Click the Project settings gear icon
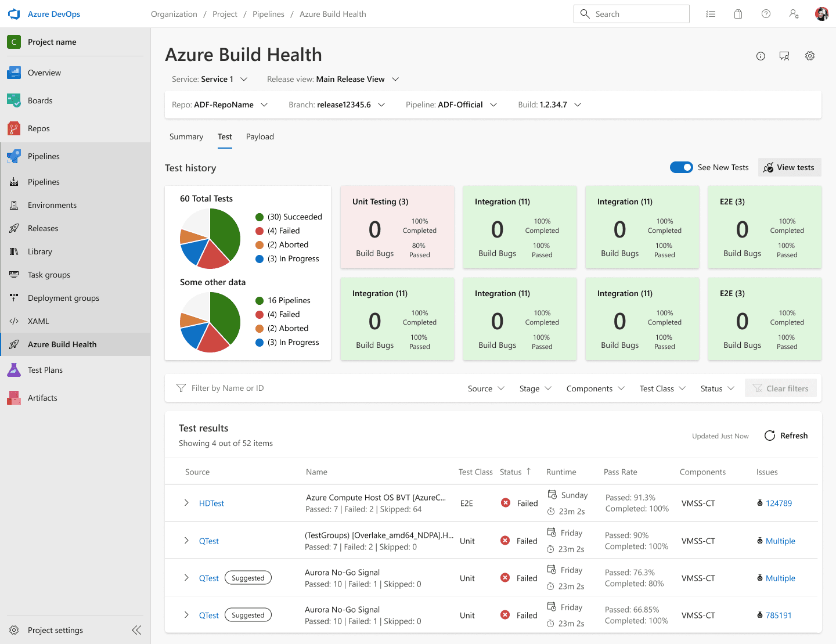Viewport: 836px width, 644px height. tap(14, 630)
